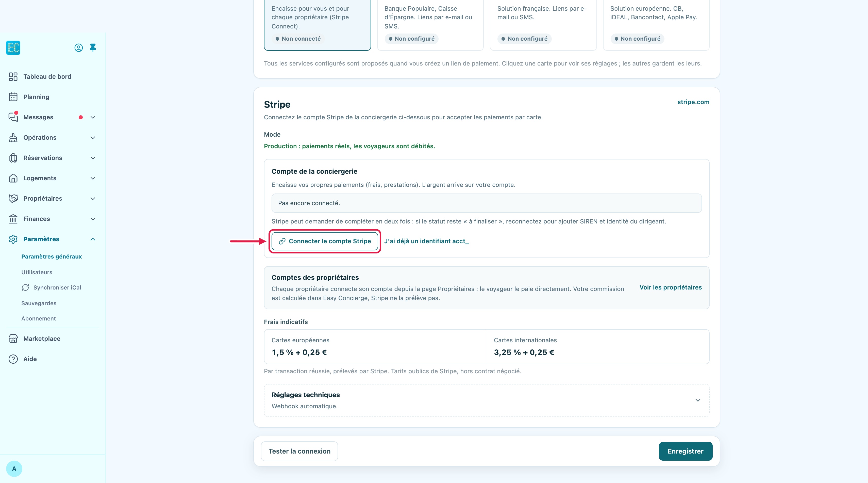Click J'ai déjà un identifiant acct_ link
Image resolution: width=868 pixels, height=483 pixels.
(x=426, y=241)
